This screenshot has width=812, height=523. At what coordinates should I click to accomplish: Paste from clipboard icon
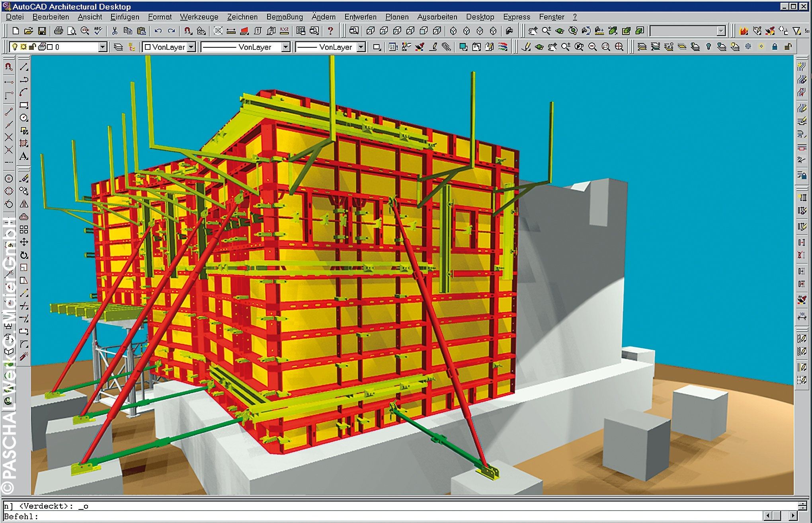141,31
